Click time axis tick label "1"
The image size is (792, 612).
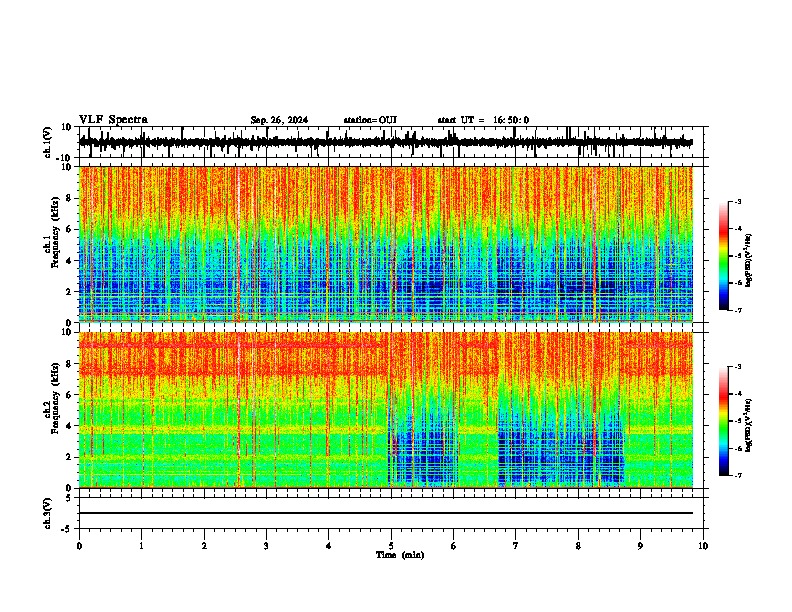(x=141, y=546)
